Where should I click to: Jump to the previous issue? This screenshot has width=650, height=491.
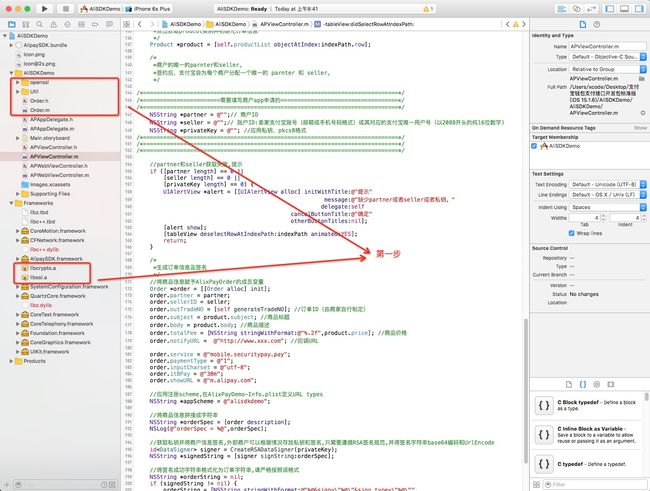[x=508, y=24]
